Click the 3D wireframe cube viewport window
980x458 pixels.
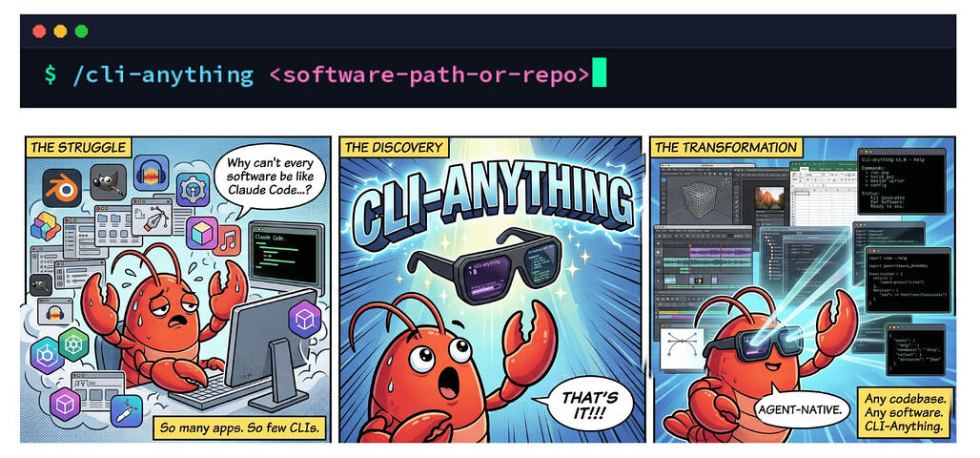(696, 196)
